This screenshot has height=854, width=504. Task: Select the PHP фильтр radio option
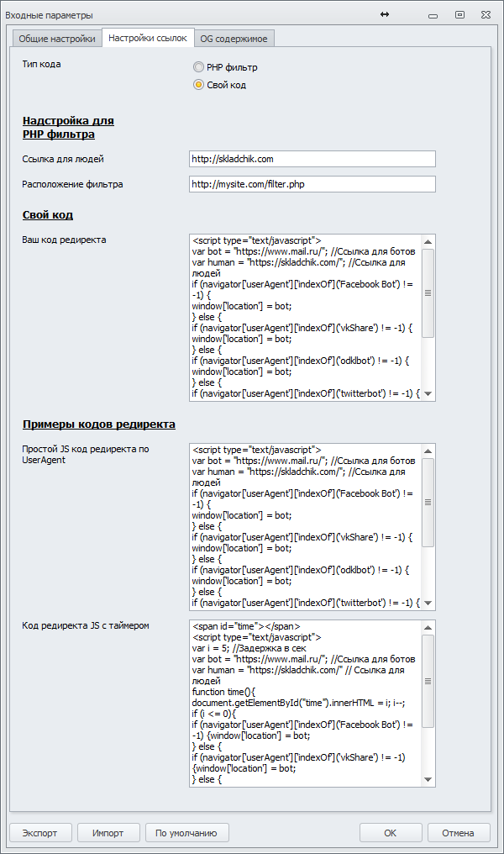(198, 67)
